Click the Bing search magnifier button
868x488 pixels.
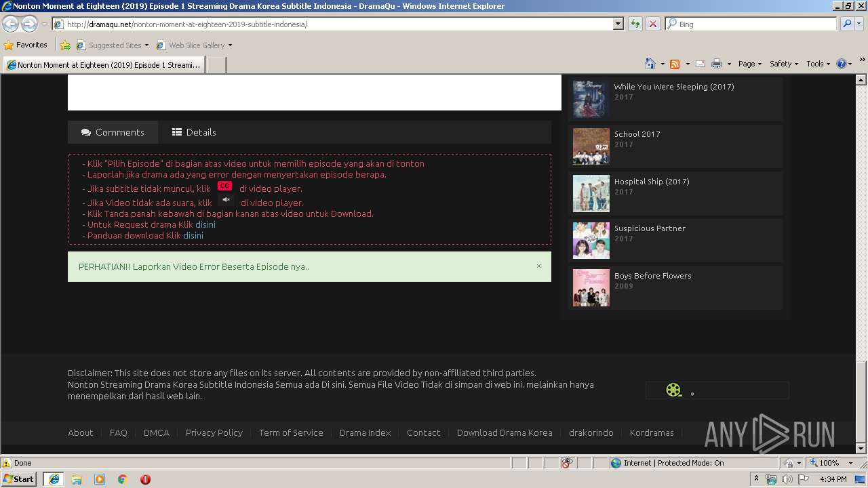pyautogui.click(x=847, y=24)
